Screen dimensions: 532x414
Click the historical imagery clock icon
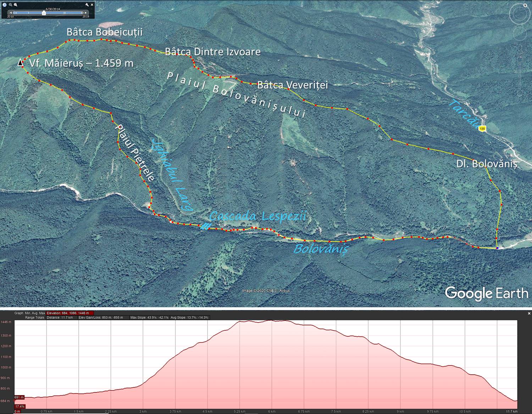[x=5, y=5]
